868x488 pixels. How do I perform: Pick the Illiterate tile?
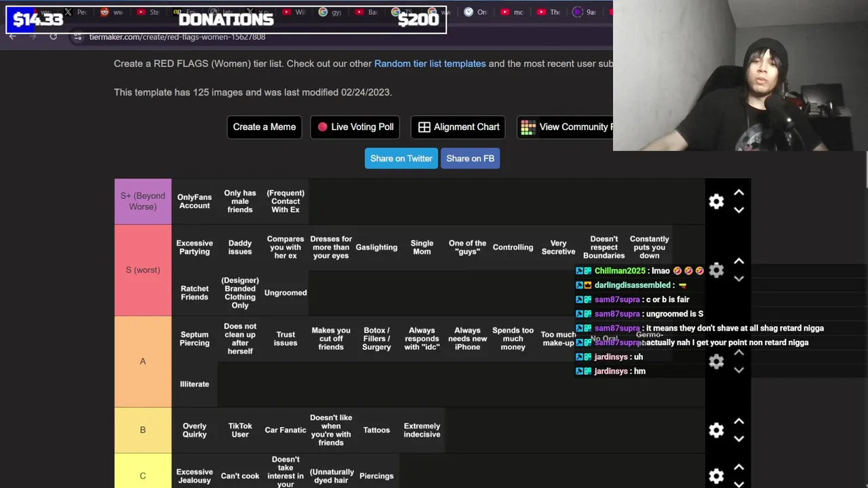[x=195, y=384]
